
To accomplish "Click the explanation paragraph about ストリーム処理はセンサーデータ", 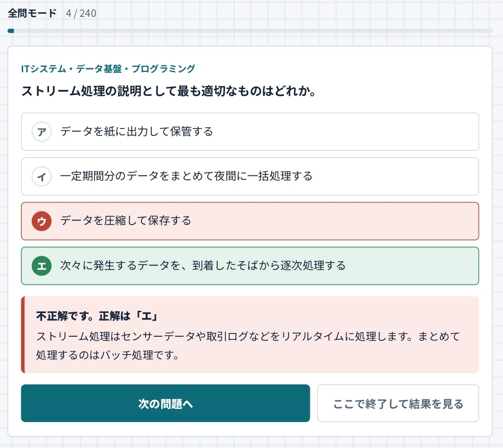I will pos(248,345).
